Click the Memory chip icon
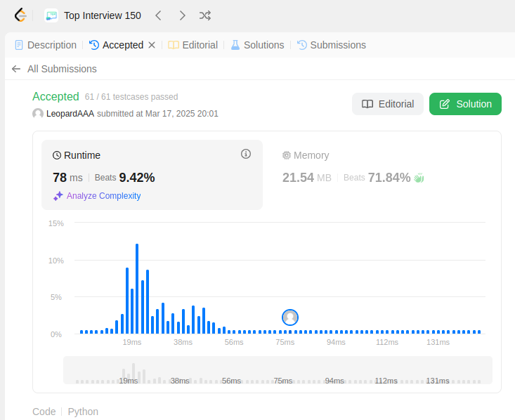The image size is (515, 420). click(287, 155)
